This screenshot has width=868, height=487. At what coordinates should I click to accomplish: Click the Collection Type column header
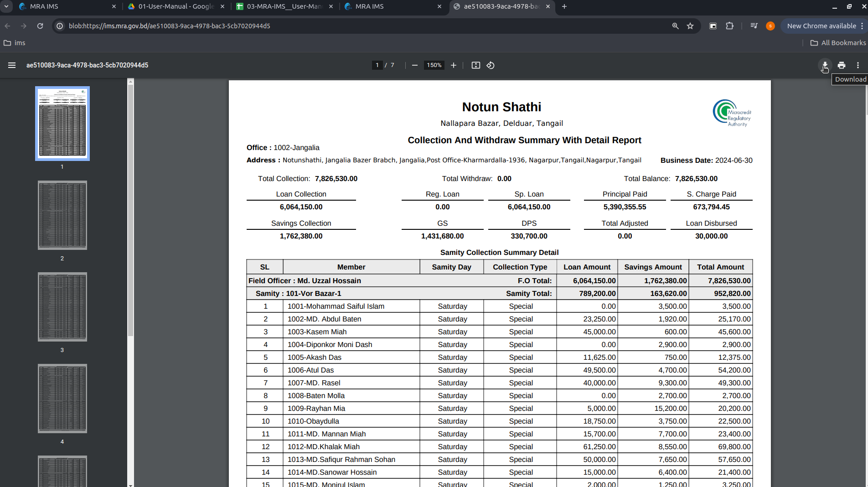[520, 267]
